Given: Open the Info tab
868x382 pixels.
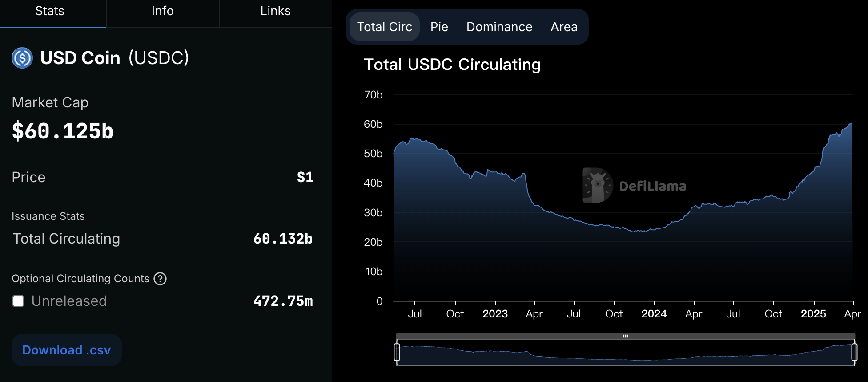Looking at the screenshot, I should (162, 11).
